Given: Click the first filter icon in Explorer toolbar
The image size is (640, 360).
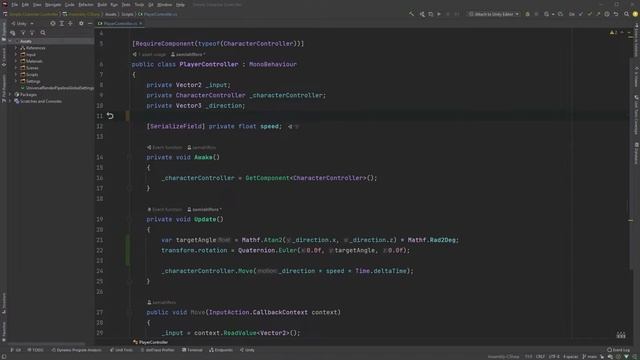Looking at the screenshot, I should 23,33.
